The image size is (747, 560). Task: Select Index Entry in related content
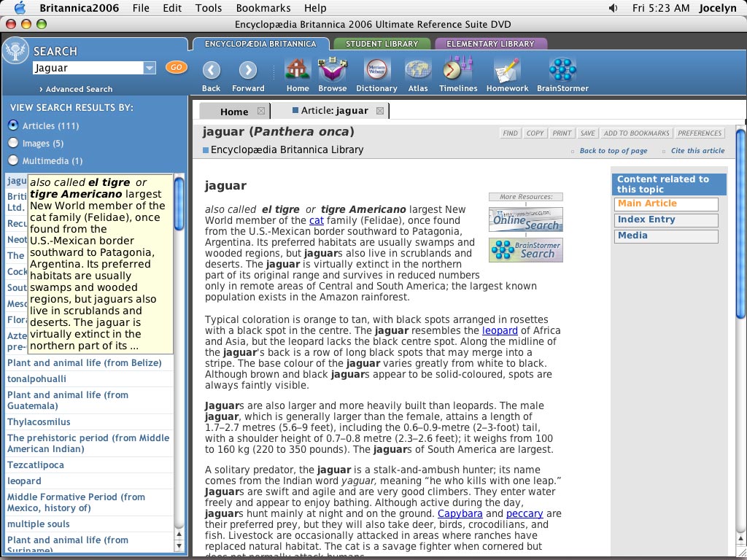[x=666, y=220]
